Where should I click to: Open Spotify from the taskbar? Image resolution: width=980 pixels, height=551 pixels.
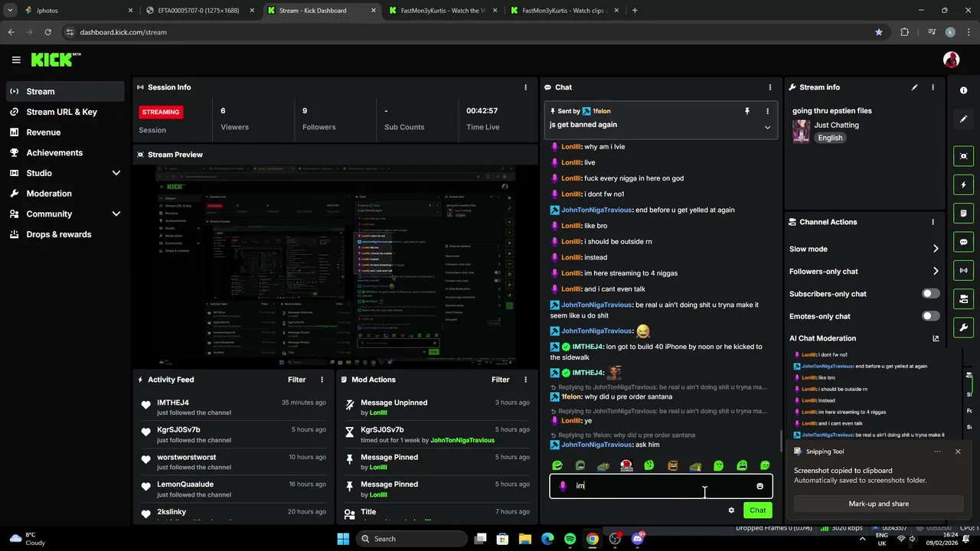coord(570,539)
